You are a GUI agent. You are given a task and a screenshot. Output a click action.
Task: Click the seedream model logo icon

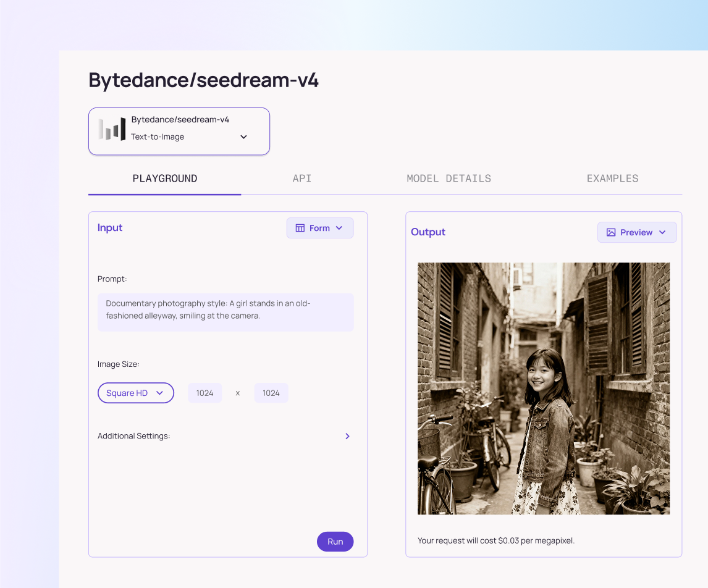[x=112, y=130]
